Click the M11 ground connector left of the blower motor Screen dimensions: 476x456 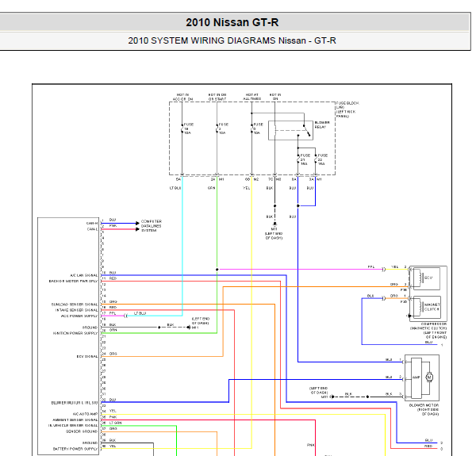332,397
